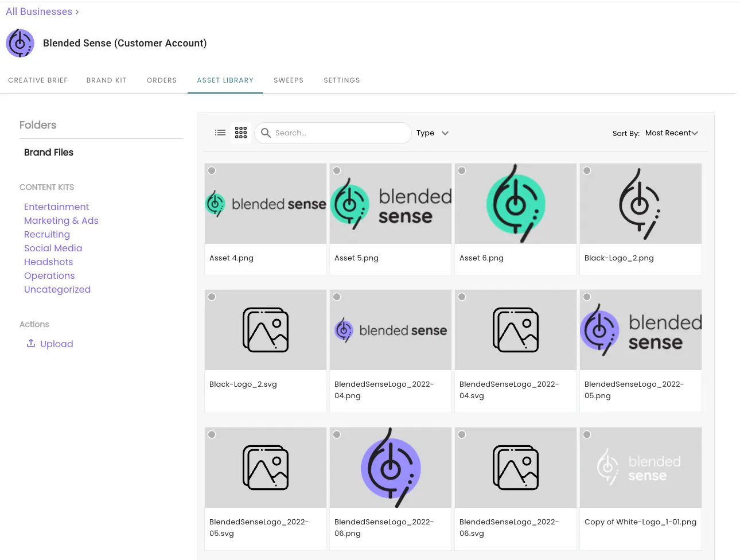Click the BlendedSenseLogo_2022-06.png file name
The image size is (740, 560).
point(384,527)
